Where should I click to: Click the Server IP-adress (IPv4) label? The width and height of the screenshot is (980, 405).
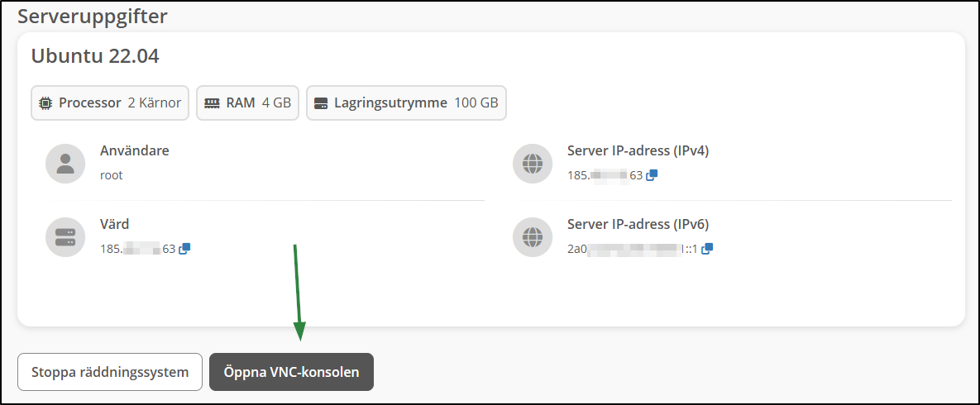[638, 150]
